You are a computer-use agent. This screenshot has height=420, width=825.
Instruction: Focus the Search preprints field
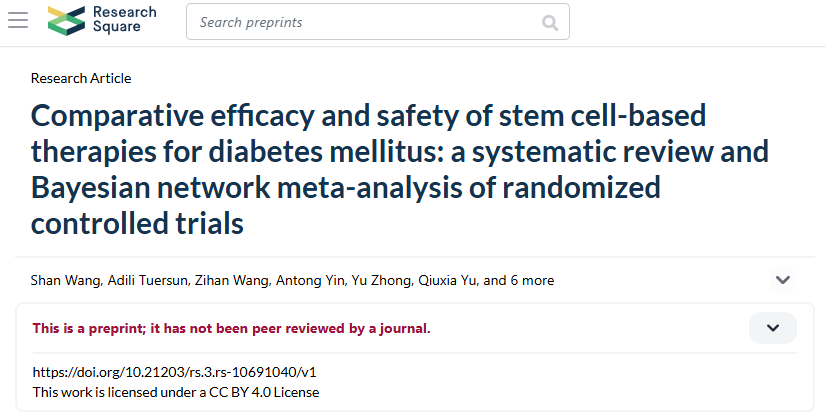378,22
